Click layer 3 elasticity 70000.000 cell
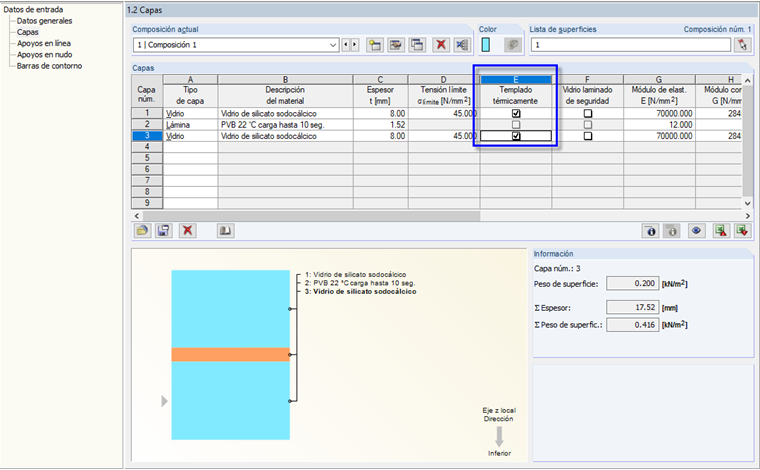 tap(659, 136)
